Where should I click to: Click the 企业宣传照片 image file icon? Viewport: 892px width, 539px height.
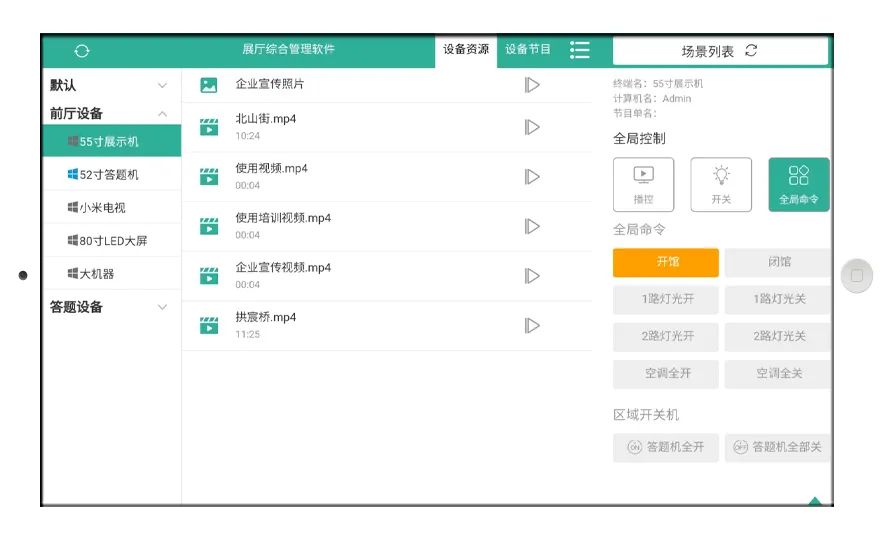pyautogui.click(x=209, y=85)
